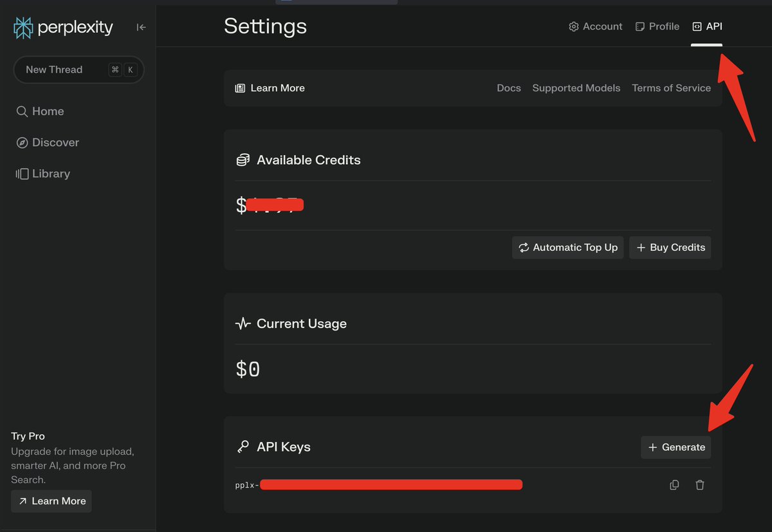Click Learn More in the API info bar
Screen dimensions: 772x532
(270, 88)
